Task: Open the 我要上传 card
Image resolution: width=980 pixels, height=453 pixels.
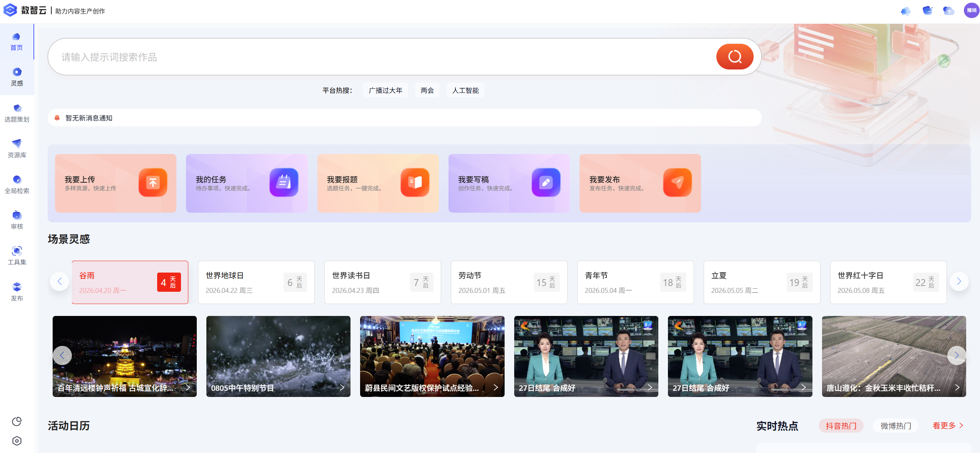Action: (x=116, y=183)
